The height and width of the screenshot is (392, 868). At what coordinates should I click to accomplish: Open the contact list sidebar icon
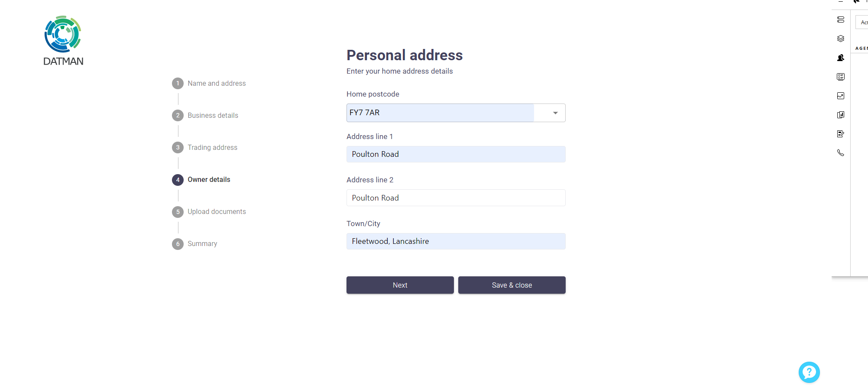(841, 77)
